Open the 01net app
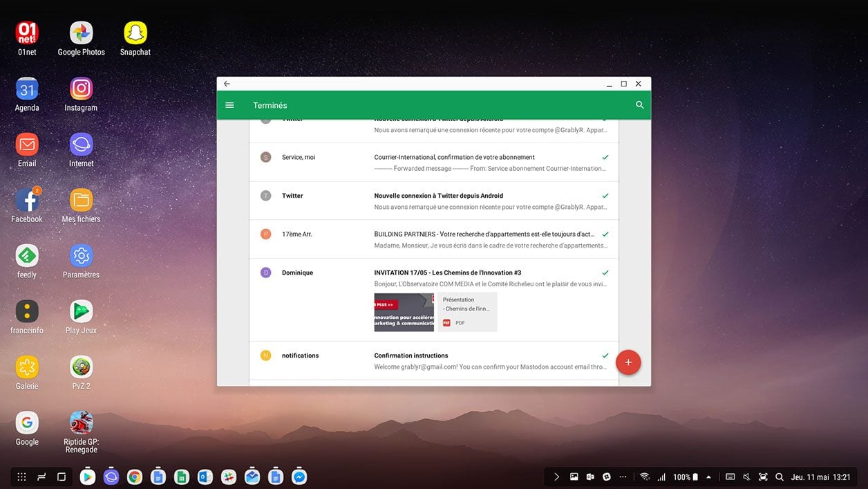 coord(27,39)
